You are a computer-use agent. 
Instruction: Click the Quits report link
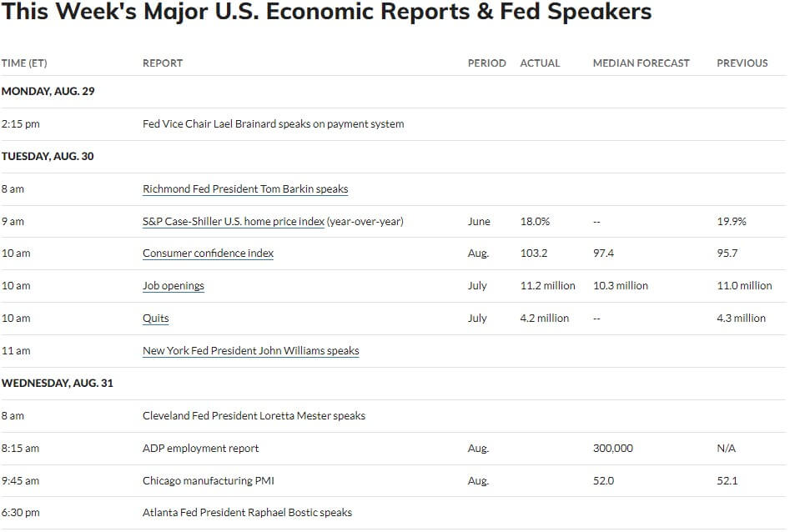coord(156,318)
